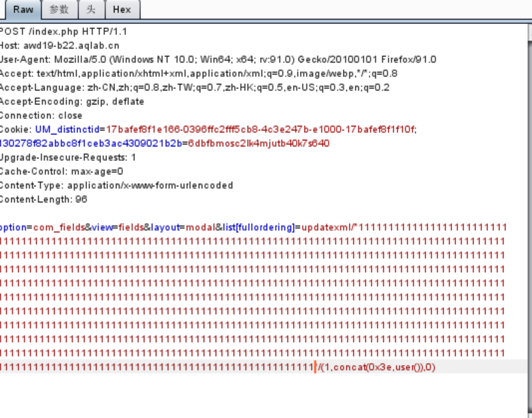Click the concat(0x3e,user()) payload end

click(376, 367)
